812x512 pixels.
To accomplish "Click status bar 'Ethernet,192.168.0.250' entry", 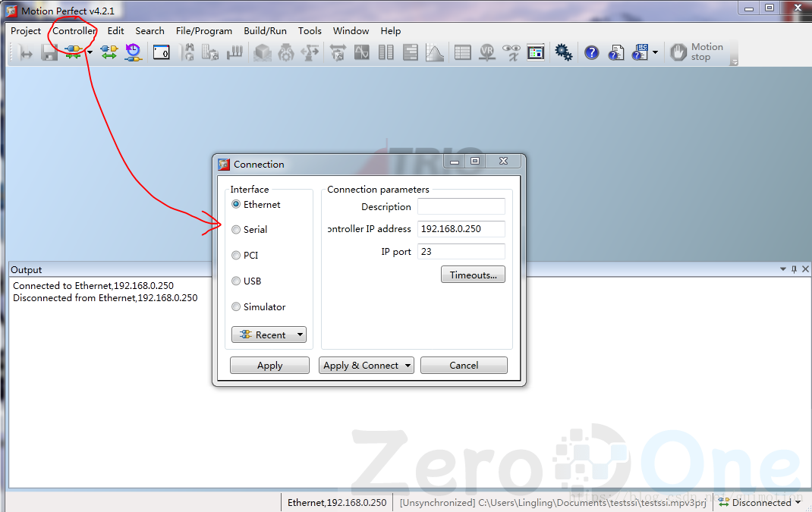I will point(337,503).
